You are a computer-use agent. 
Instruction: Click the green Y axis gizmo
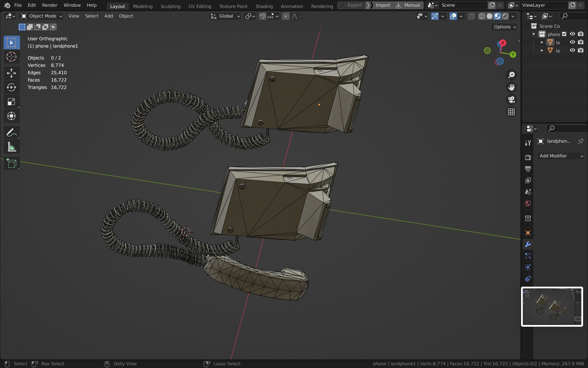coord(513,55)
